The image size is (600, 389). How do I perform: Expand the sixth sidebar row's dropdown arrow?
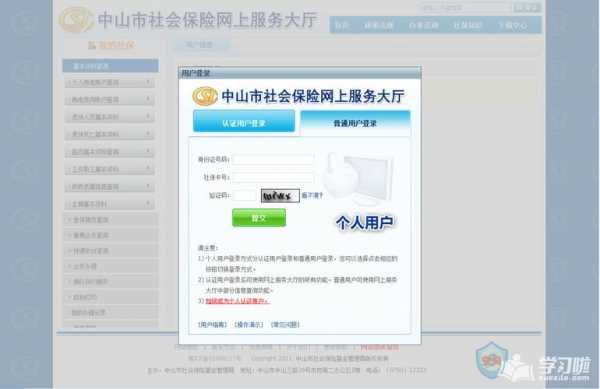tap(148, 169)
